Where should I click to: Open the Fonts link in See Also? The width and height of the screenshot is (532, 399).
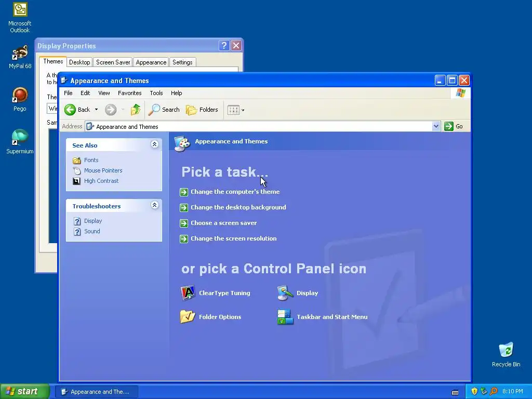(x=91, y=160)
